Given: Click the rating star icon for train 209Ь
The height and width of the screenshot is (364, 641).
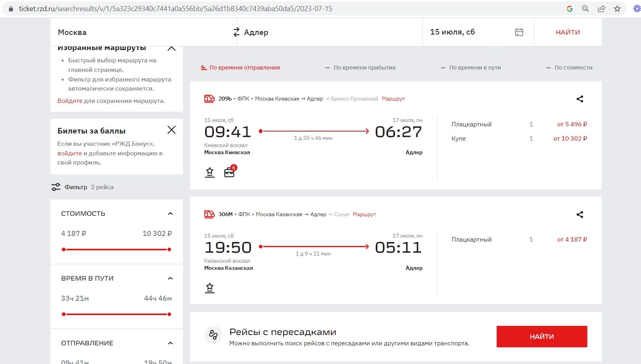Looking at the screenshot, I should point(210,172).
